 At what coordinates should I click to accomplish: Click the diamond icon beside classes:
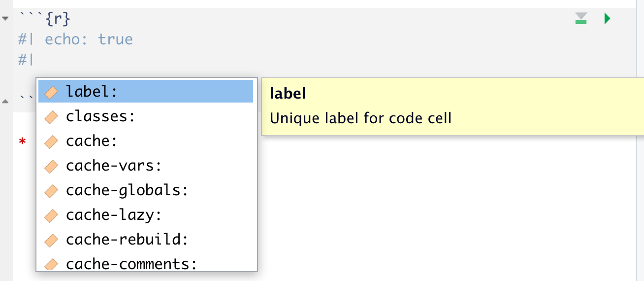(51, 117)
